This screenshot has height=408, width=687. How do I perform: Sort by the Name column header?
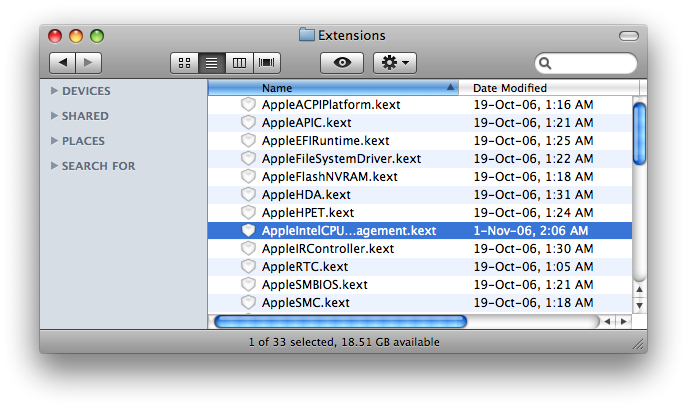pyautogui.click(x=333, y=88)
